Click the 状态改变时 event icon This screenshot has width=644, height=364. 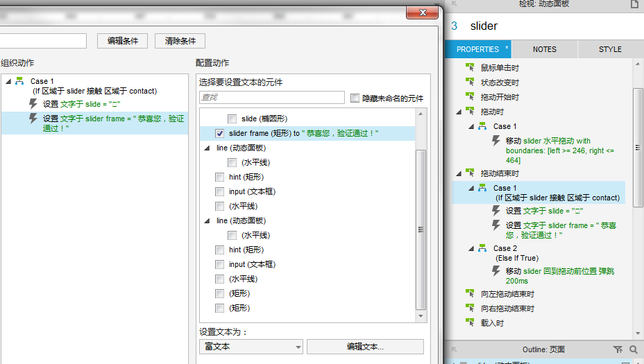(x=471, y=83)
